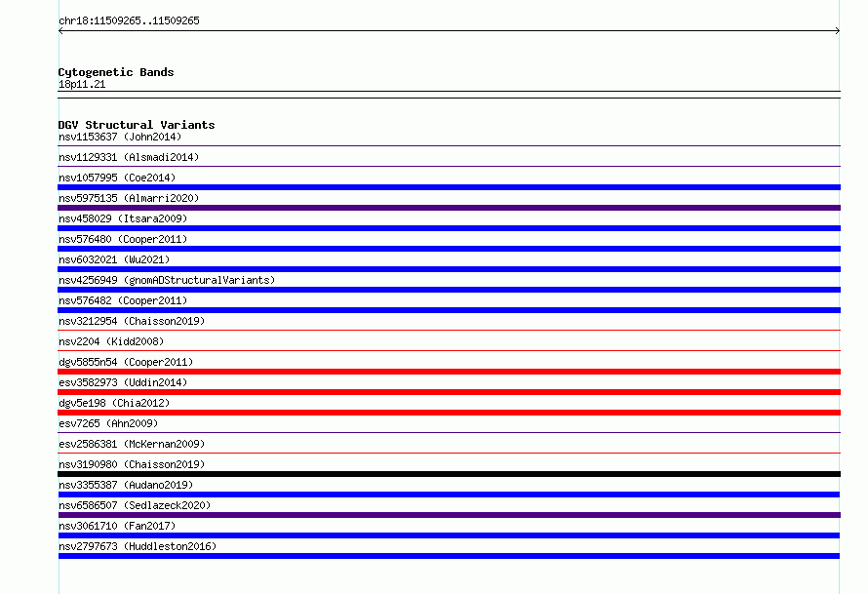Click the chr18:11509265..11509265 coordinate label

129,20
